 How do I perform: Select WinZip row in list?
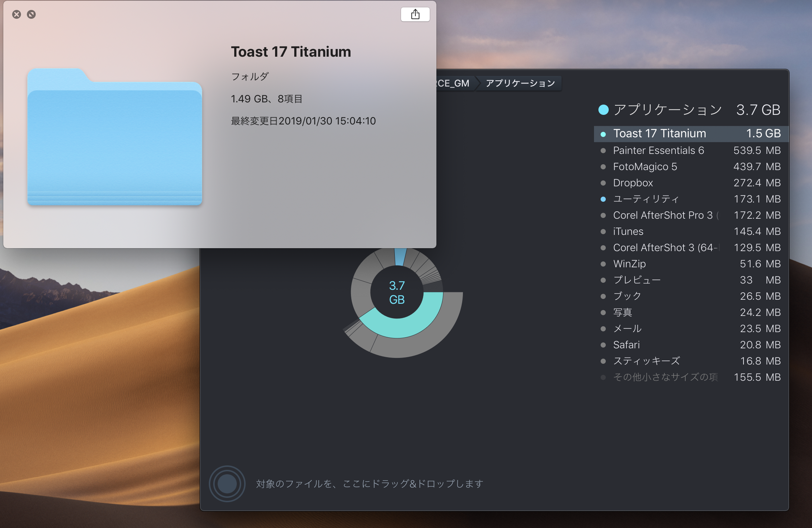(x=691, y=264)
